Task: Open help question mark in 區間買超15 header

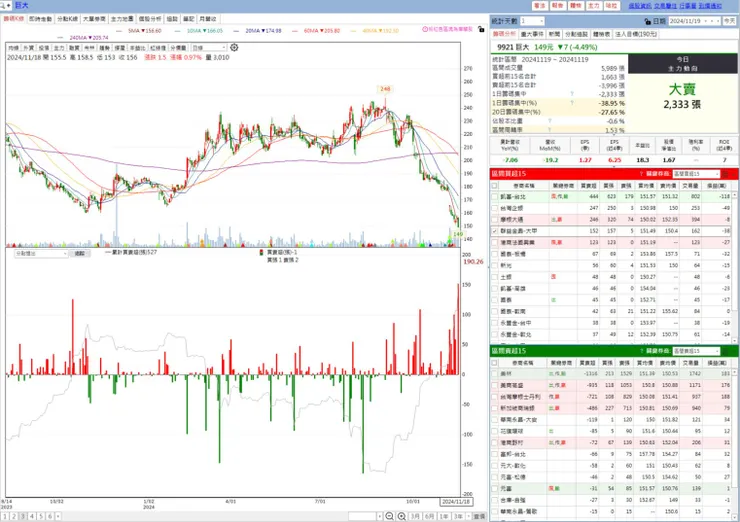Action: click(641, 174)
